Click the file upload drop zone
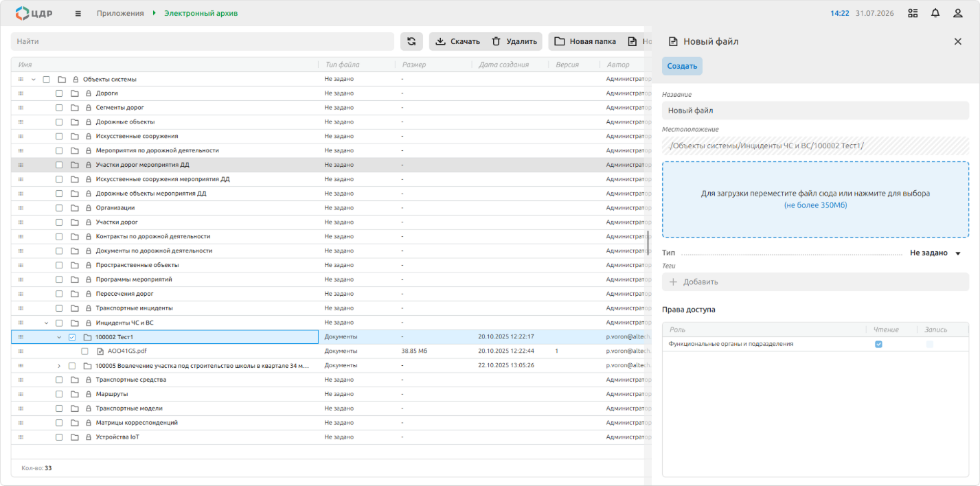Screen dimensions: 980x486 [815, 200]
